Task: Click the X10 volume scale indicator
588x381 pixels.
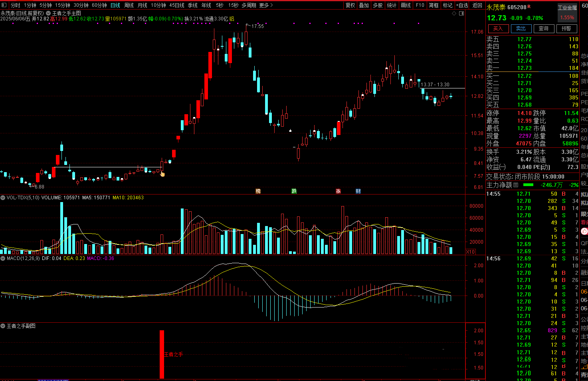Action: [471, 252]
